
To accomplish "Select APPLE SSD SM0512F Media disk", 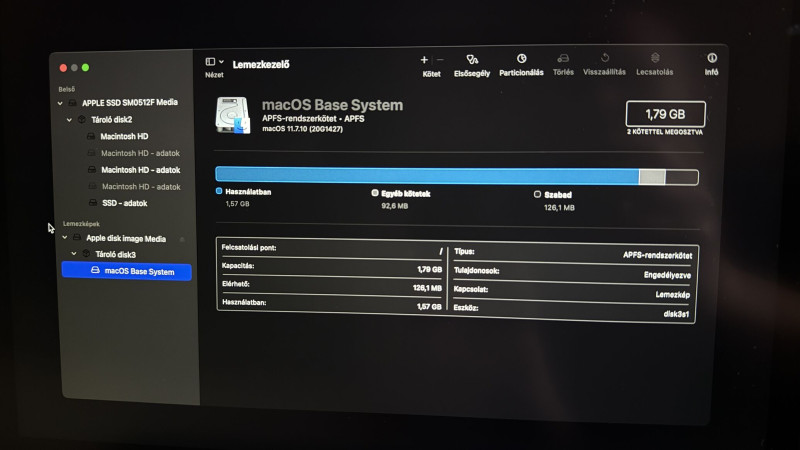I will coord(130,103).
